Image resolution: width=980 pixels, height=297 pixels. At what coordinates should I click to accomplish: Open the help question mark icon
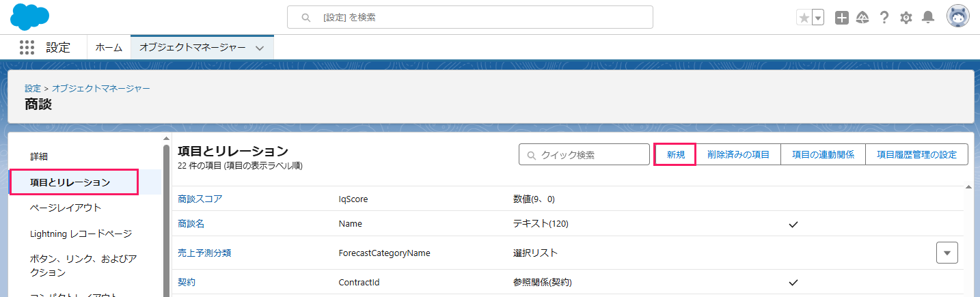point(884,18)
